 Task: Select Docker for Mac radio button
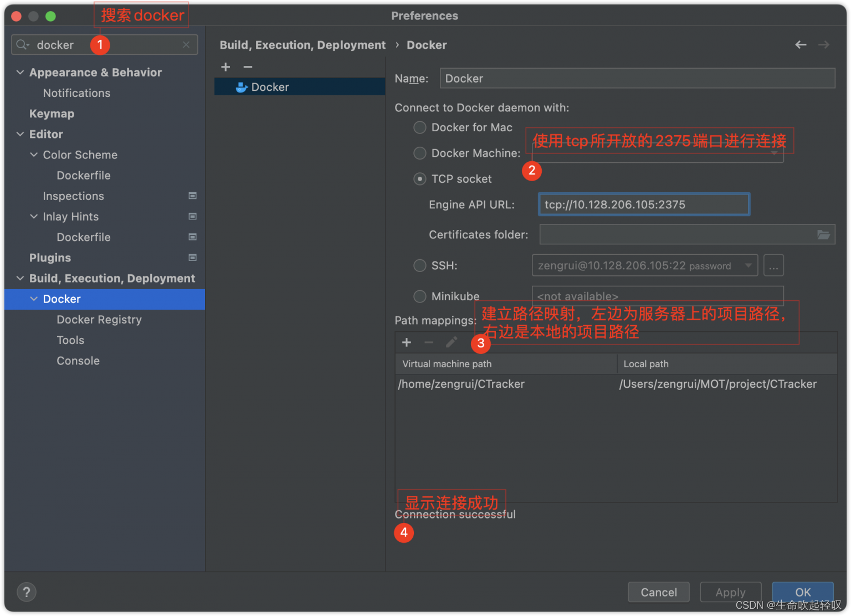pyautogui.click(x=420, y=127)
